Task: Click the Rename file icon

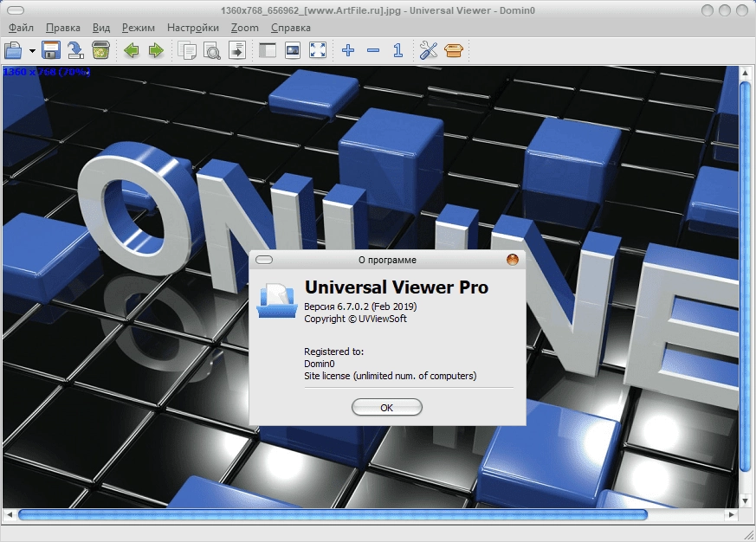Action: tap(75, 50)
